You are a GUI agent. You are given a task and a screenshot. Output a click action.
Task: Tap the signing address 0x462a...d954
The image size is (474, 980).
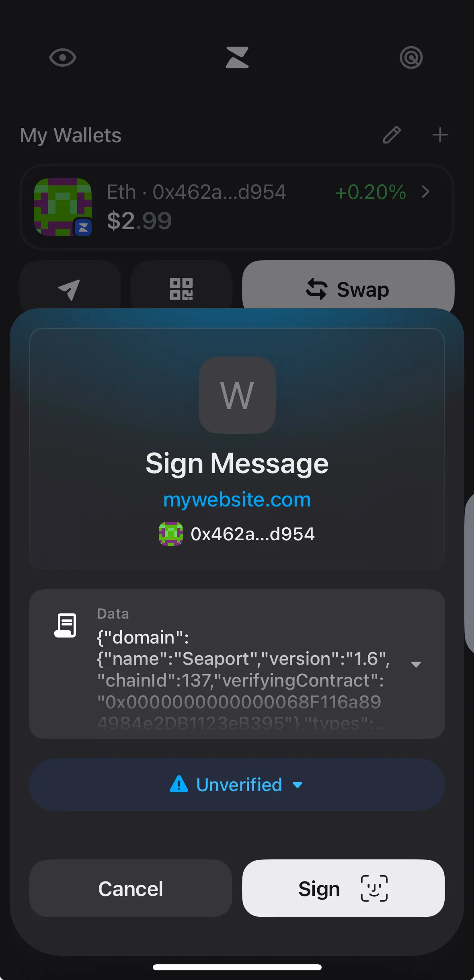(252, 534)
